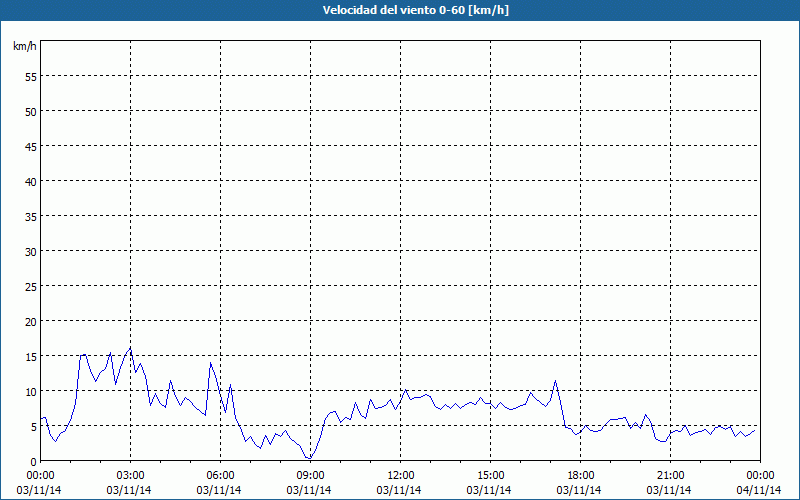Click the y-axis value 30
The height and width of the screenshot is (500, 800).
click(x=31, y=252)
